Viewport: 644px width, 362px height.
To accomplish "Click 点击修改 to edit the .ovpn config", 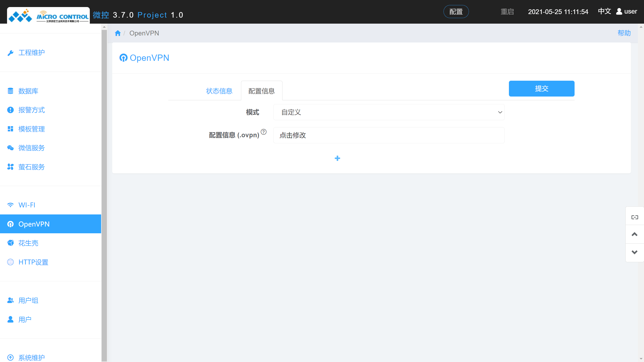I will click(x=292, y=135).
